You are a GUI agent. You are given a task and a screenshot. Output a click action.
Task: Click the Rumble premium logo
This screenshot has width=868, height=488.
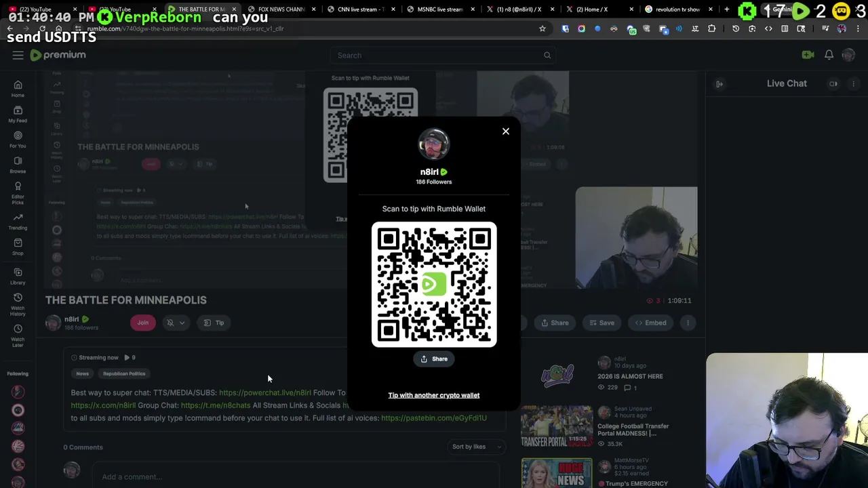click(58, 55)
